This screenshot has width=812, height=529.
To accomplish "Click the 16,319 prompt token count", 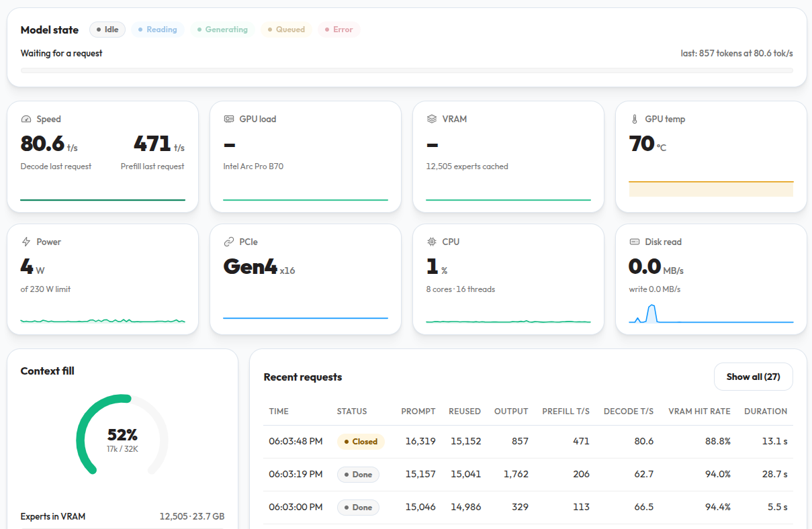I will [420, 442].
